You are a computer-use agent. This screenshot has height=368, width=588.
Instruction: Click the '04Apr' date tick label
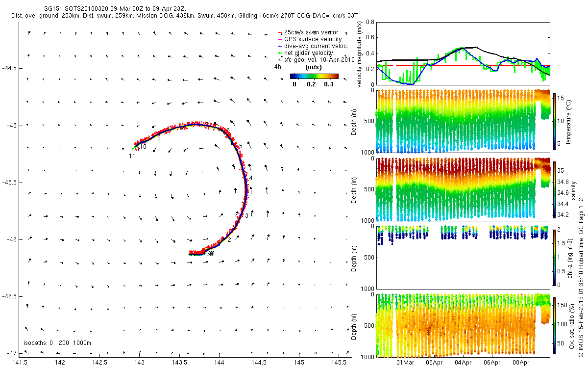click(x=463, y=363)
